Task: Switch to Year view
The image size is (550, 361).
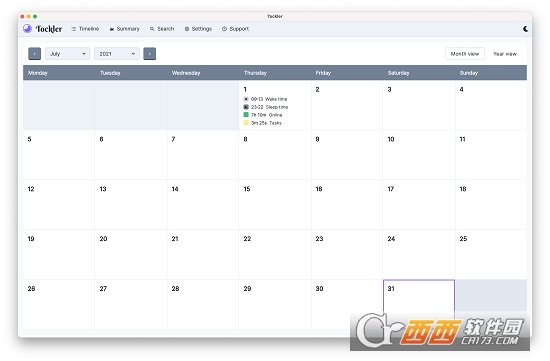Action: pyautogui.click(x=505, y=54)
